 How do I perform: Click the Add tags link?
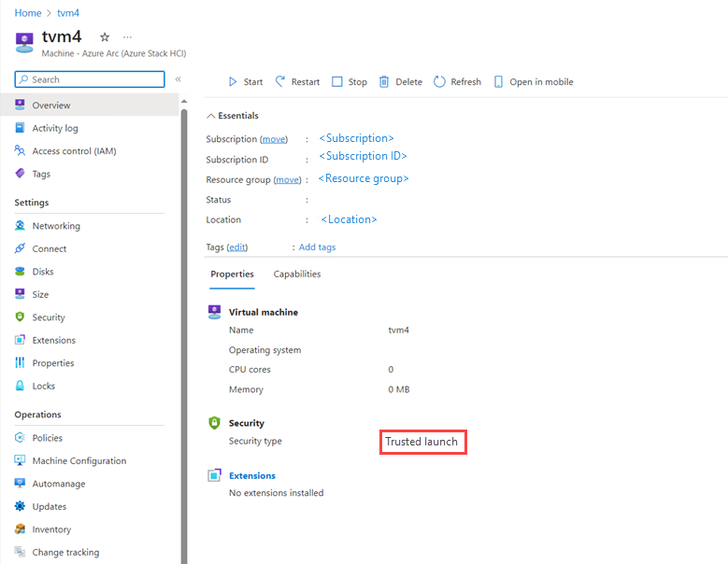[x=317, y=247]
